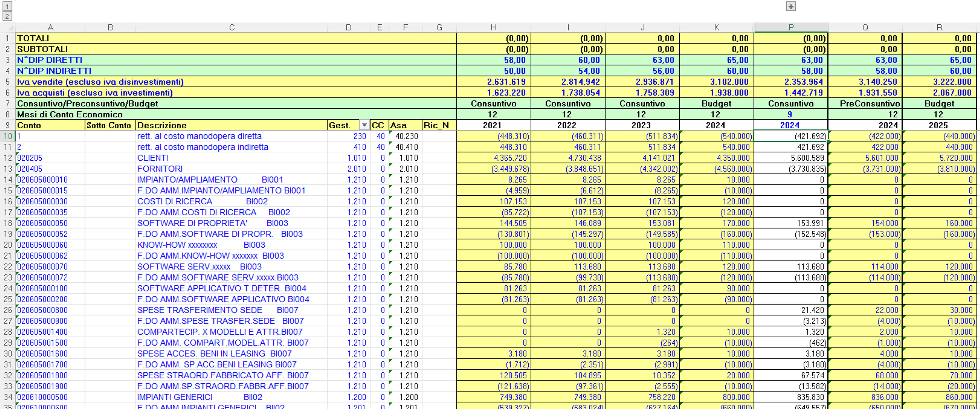980x409 pixels.
Task: Select Iva acquisti (escluso iva investimenti) cell
Action: (236, 92)
